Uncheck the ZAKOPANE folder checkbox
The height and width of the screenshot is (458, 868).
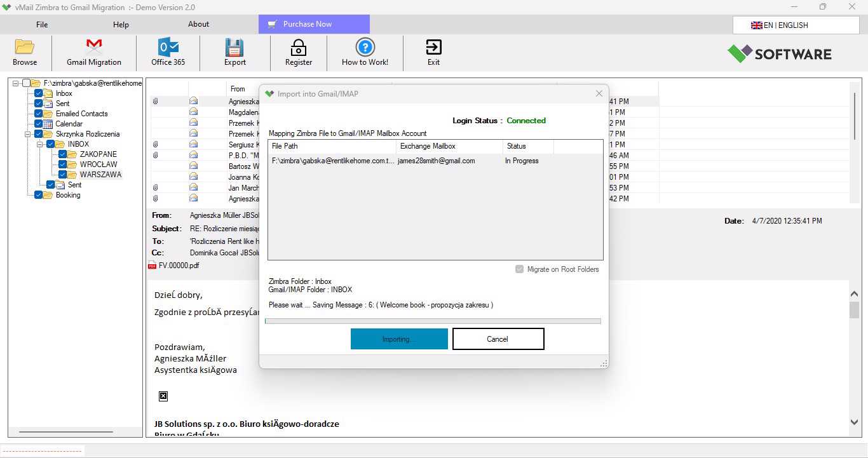tap(63, 154)
